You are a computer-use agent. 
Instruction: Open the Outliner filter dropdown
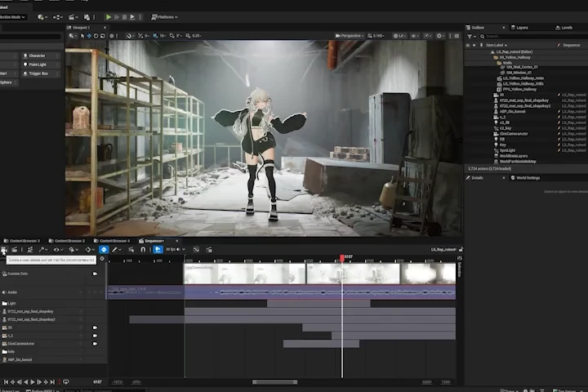pyautogui.click(x=471, y=37)
